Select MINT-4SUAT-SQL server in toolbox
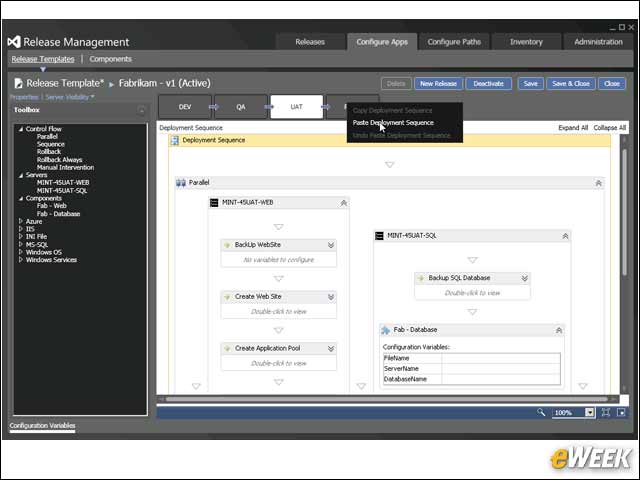The image size is (640, 480). [x=62, y=191]
